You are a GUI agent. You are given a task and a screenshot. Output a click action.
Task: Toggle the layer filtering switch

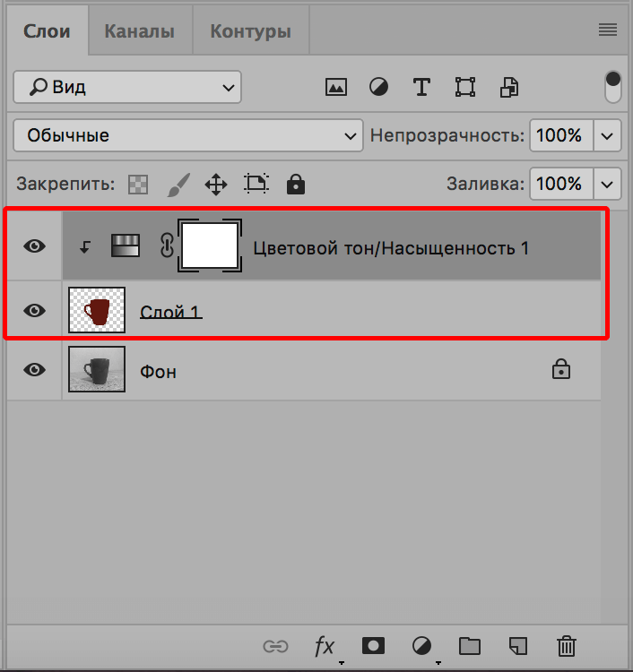pyautogui.click(x=613, y=87)
